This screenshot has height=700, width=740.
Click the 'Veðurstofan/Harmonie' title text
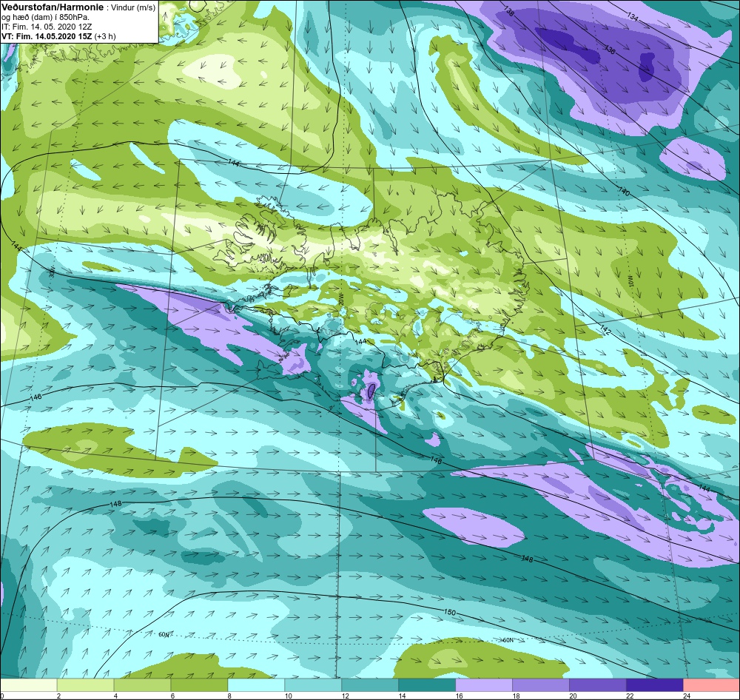[52, 7]
